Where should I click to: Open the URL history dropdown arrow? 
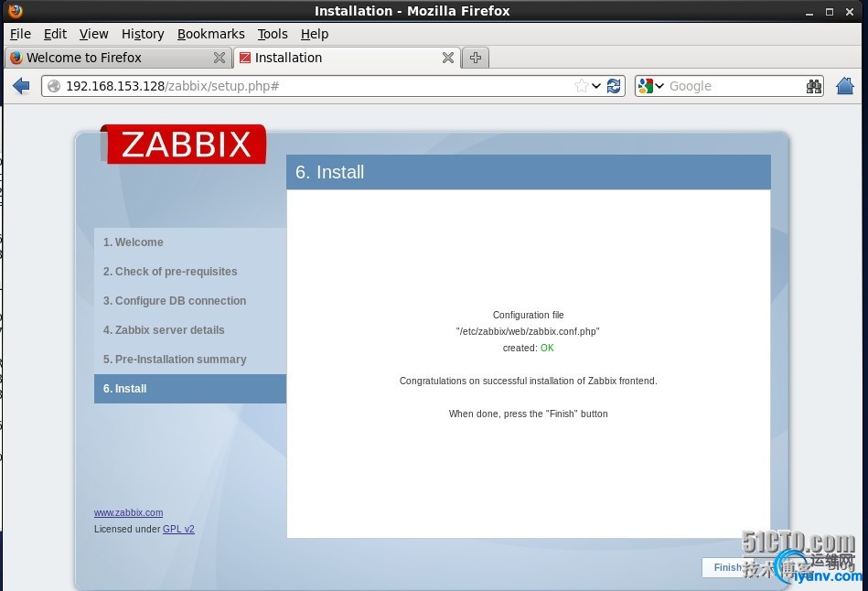coord(596,86)
